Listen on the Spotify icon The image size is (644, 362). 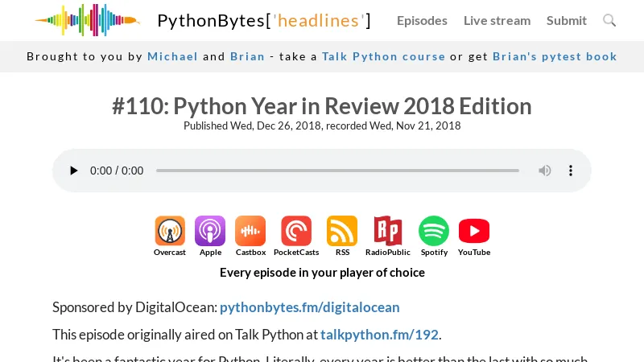[434, 231]
